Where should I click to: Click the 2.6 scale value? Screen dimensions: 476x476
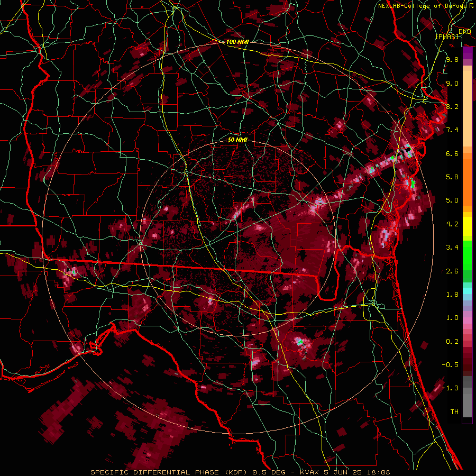coord(452,271)
